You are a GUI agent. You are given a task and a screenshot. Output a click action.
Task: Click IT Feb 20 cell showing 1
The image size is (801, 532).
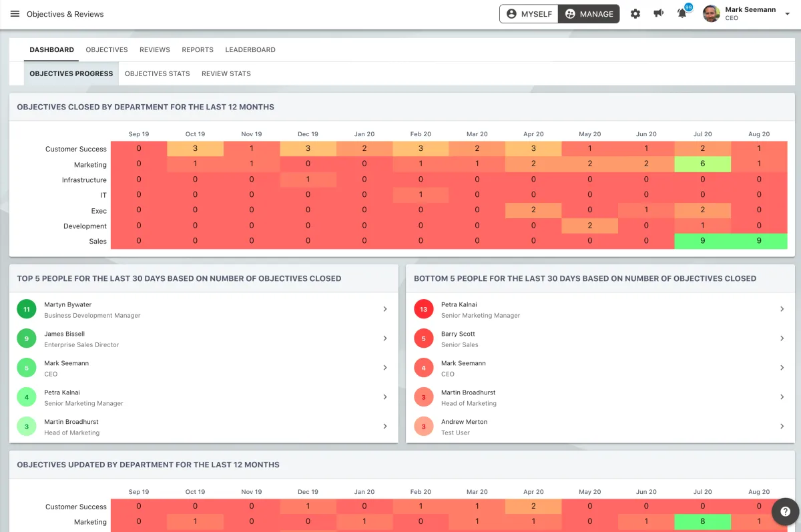coord(421,195)
